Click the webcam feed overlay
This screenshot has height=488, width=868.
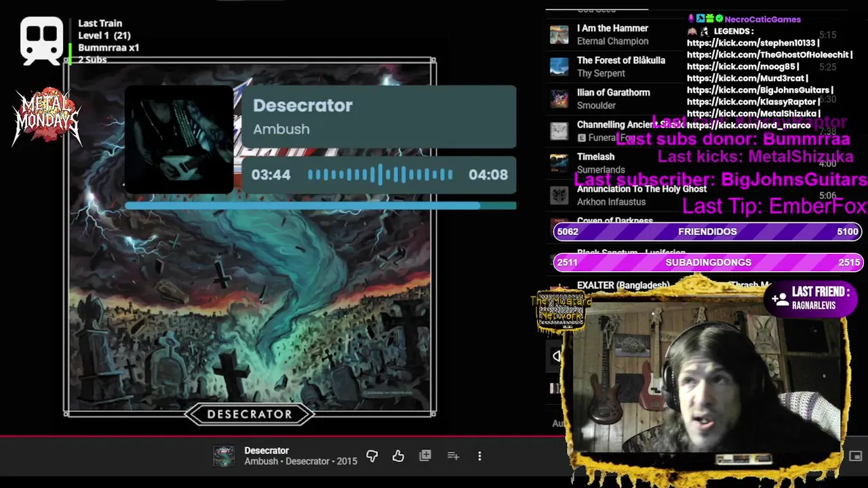(708, 381)
